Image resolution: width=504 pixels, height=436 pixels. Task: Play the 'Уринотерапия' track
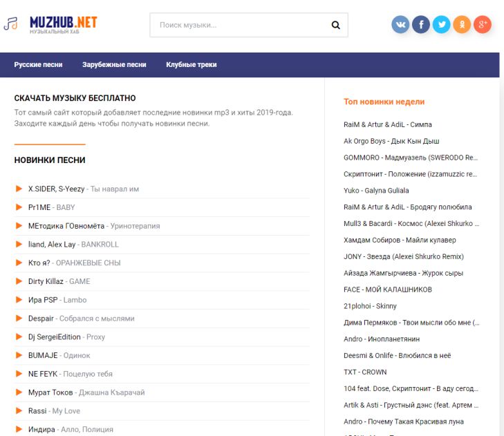click(x=19, y=226)
